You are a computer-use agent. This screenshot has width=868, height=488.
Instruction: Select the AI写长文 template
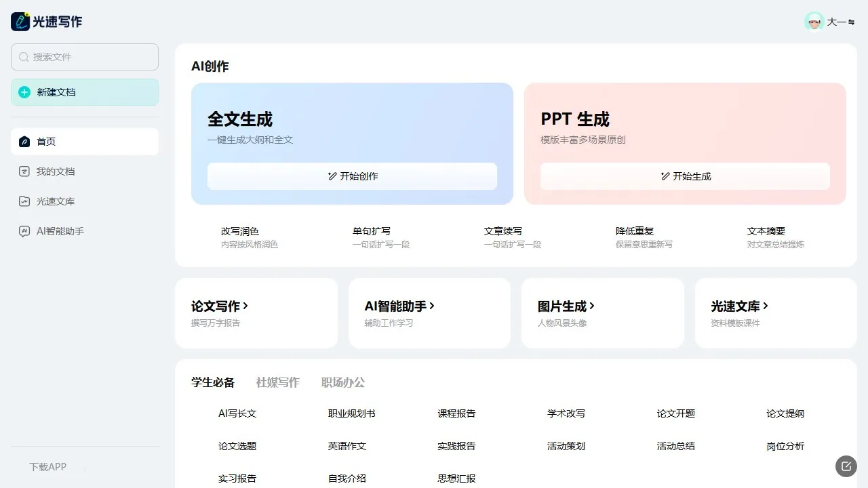(237, 413)
